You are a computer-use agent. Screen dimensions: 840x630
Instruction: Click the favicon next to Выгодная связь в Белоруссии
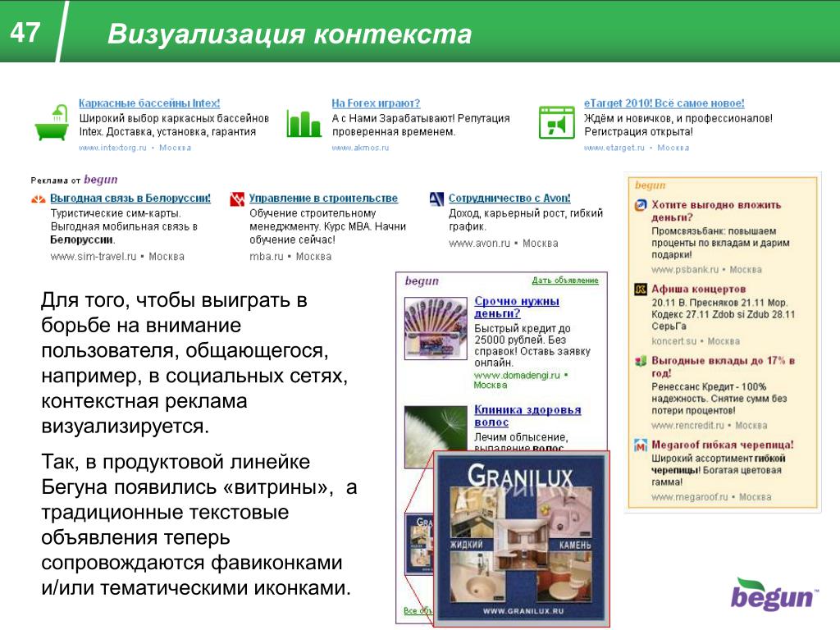point(38,200)
